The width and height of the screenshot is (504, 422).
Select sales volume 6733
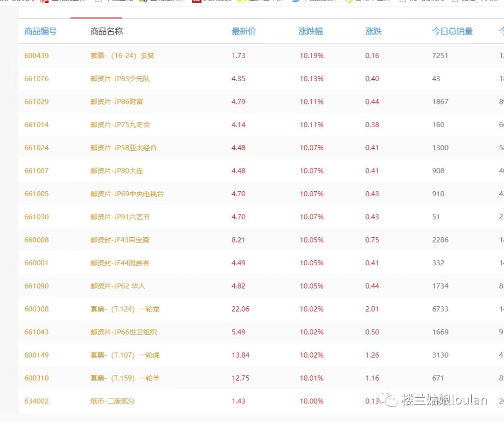[440, 309]
